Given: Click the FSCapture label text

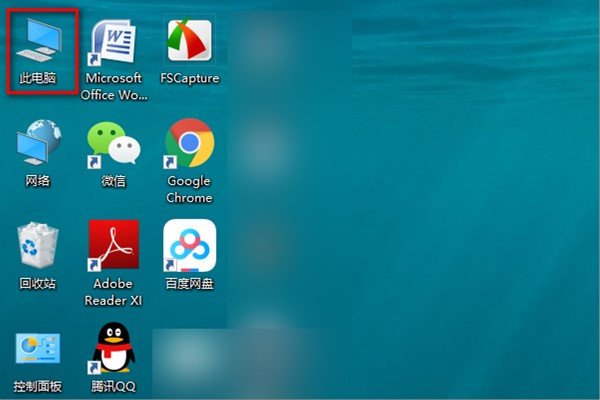Looking at the screenshot, I should (x=190, y=78).
